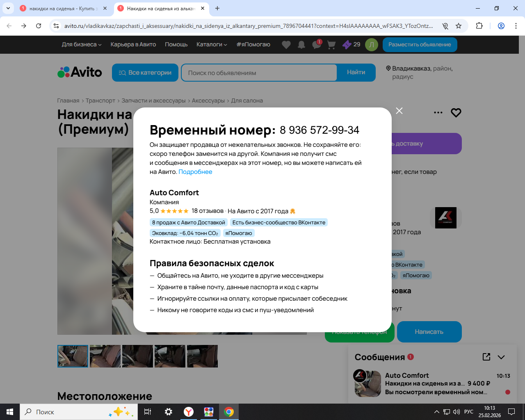This screenshot has height=420, width=525.
Task: Open the Транспорт breadcrumb
Action: [100, 100]
